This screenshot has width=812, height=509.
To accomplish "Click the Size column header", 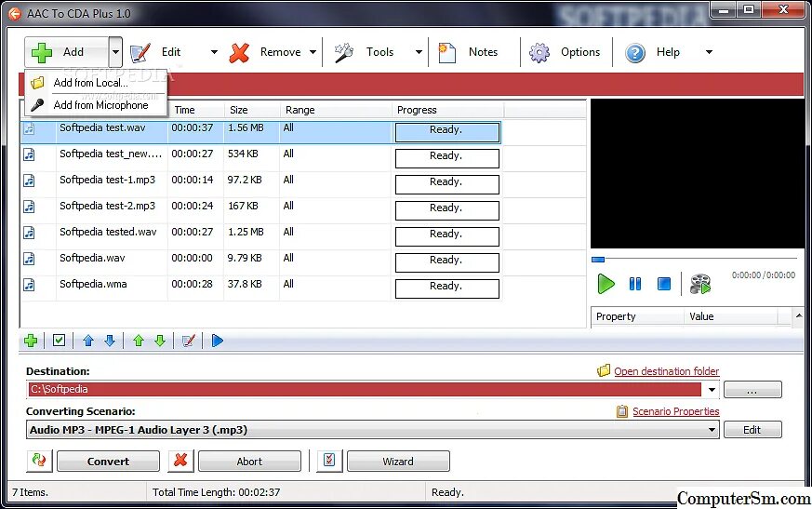I will tap(252, 110).
